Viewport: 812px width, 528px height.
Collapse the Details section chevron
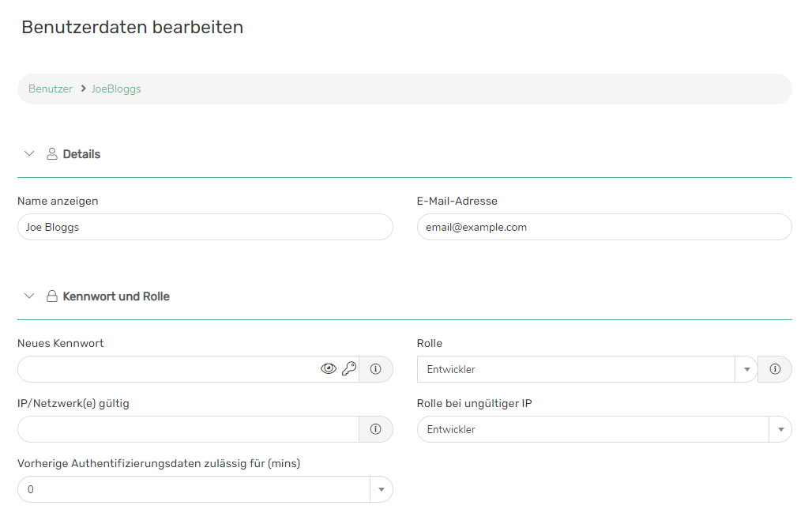pos(30,154)
